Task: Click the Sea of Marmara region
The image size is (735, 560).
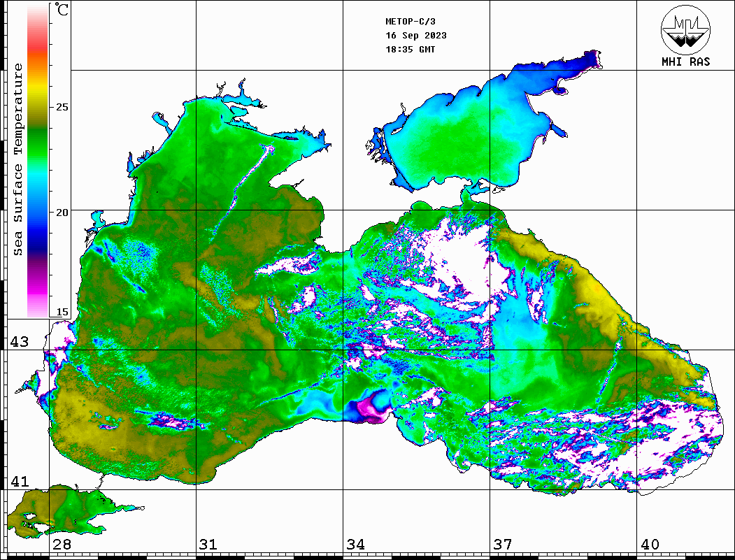Action: [71, 512]
